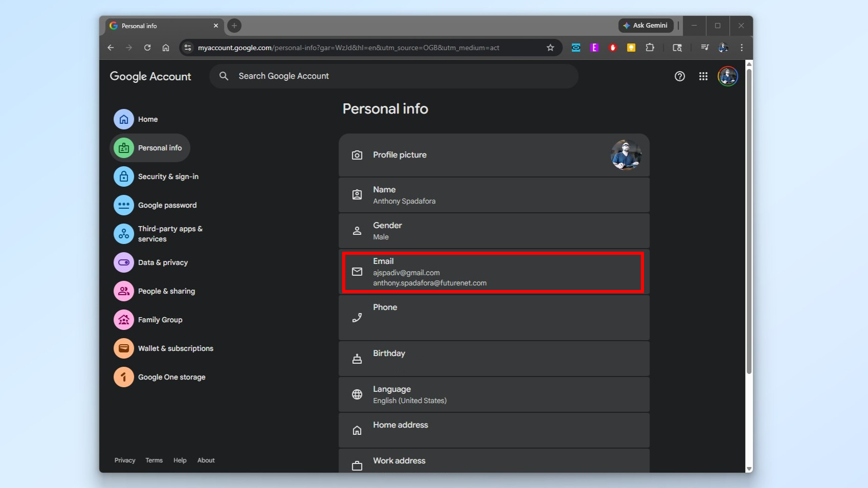Click the extensions puzzle piece icon
The width and height of the screenshot is (868, 488).
[x=650, y=48]
